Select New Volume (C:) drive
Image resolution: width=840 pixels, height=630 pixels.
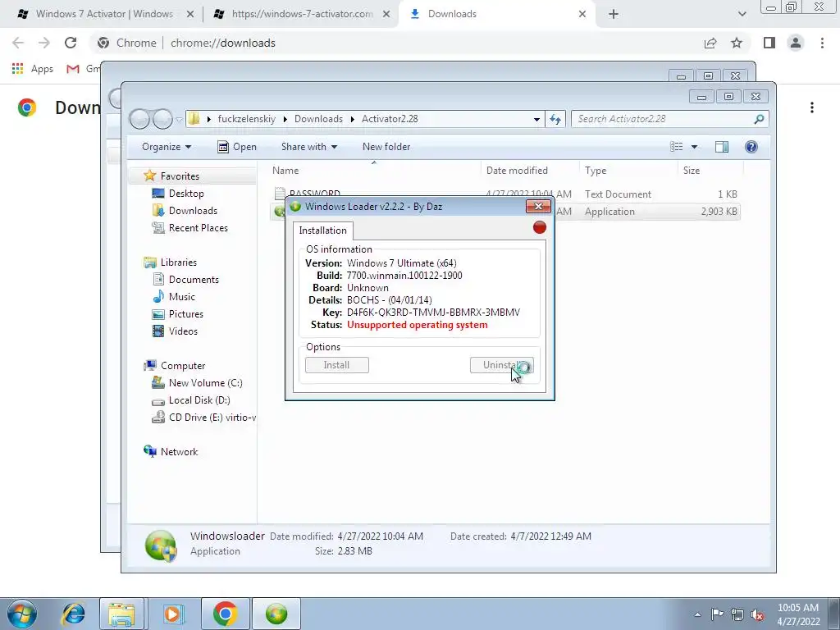coord(205,383)
